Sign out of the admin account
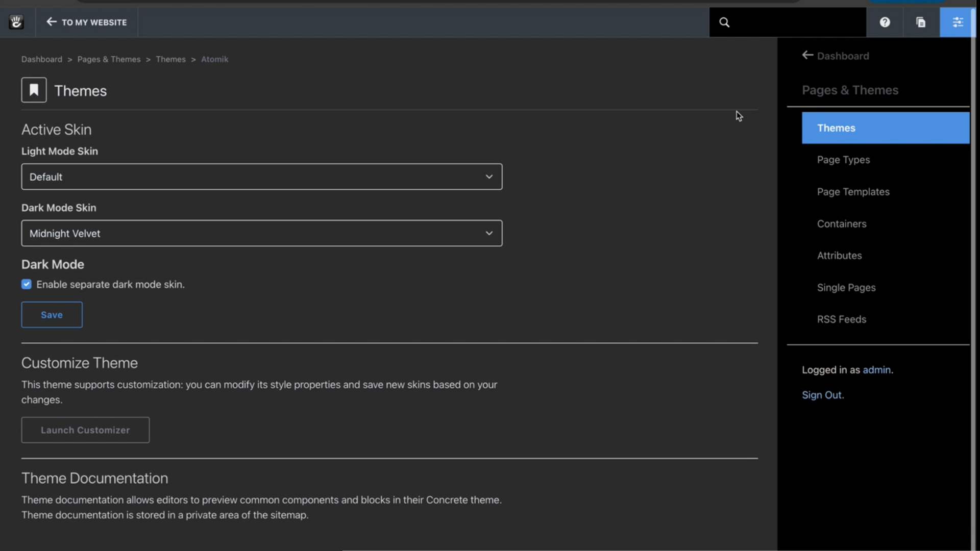Screen dimensions: 980x551 (822, 395)
